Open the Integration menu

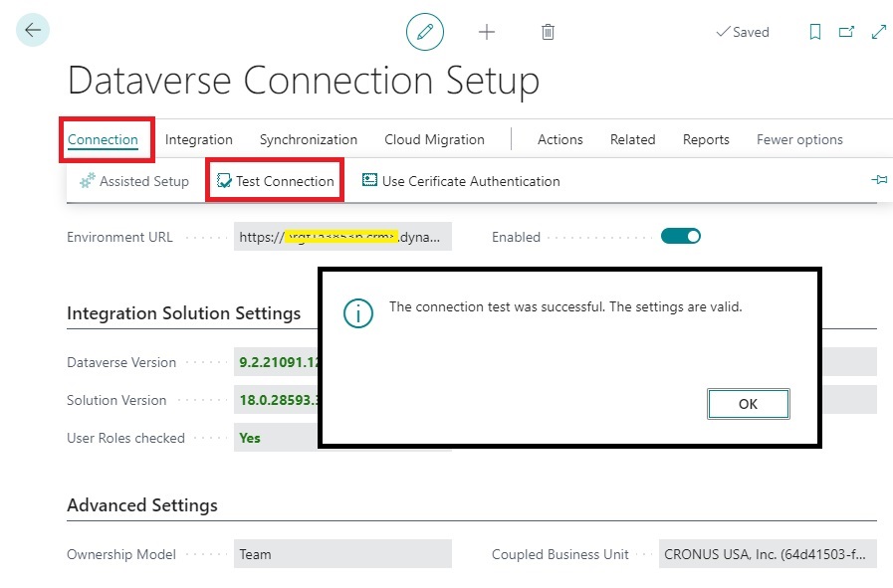(x=199, y=139)
